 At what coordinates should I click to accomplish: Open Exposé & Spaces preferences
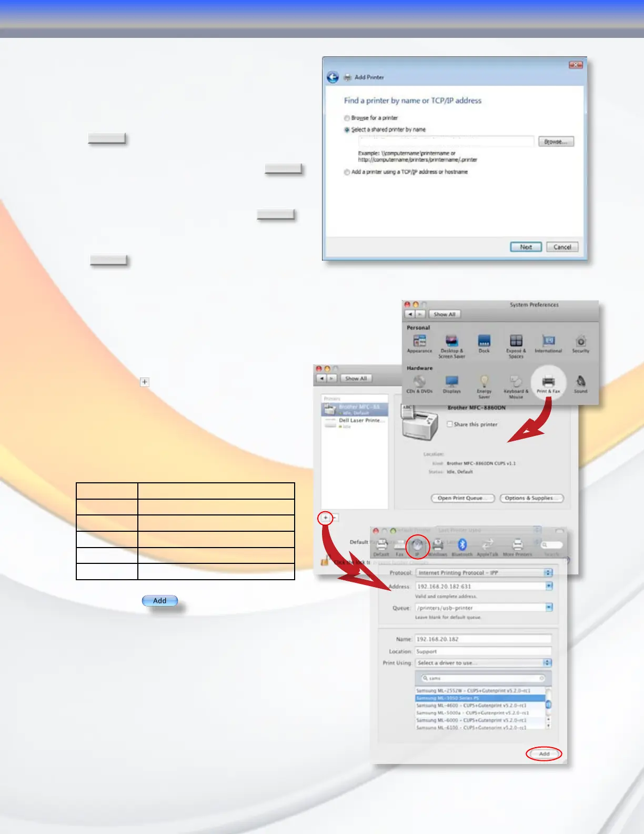coord(516,346)
